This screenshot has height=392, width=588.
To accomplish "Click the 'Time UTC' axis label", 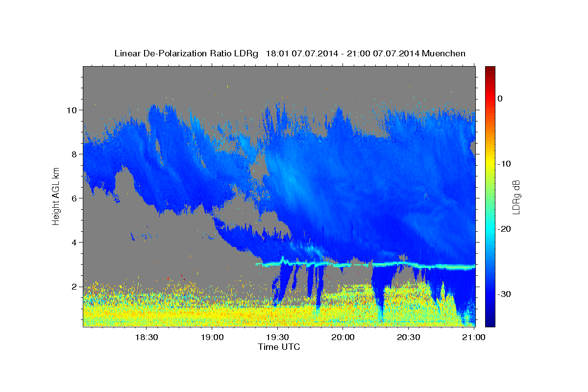I will (x=279, y=347).
